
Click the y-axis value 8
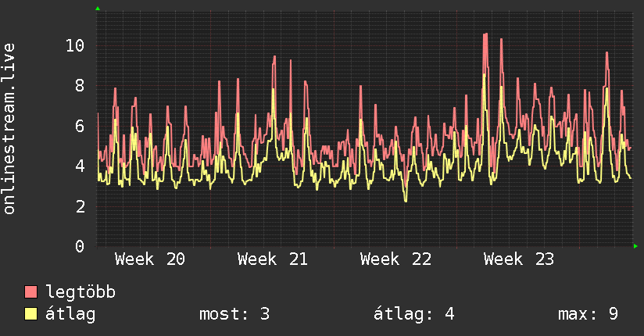click(x=80, y=85)
